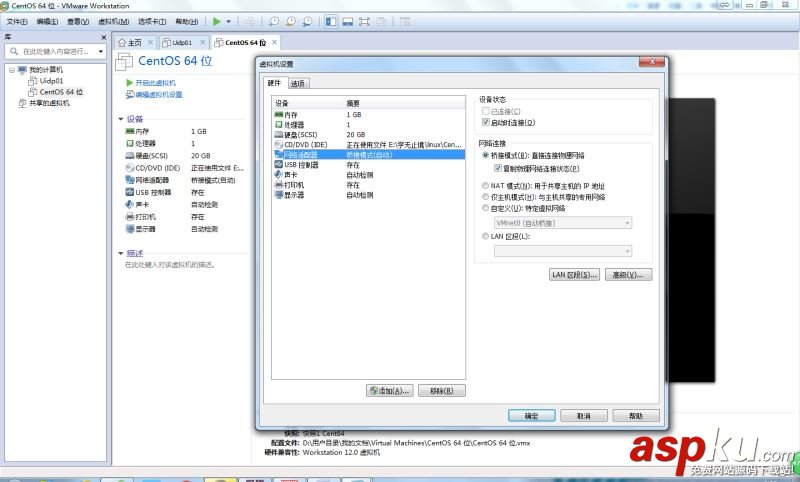Open the 选项卡(T) menu
800x482 pixels.
click(152, 21)
